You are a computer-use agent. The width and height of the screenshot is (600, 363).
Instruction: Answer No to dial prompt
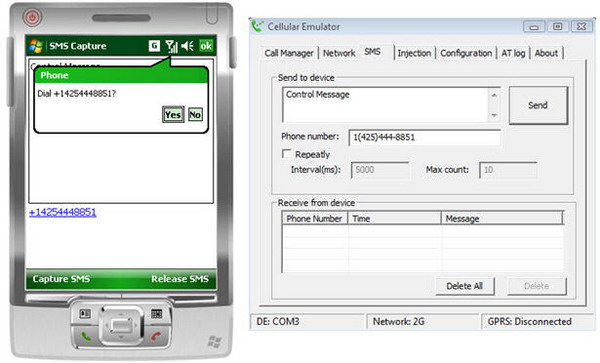[x=195, y=114]
